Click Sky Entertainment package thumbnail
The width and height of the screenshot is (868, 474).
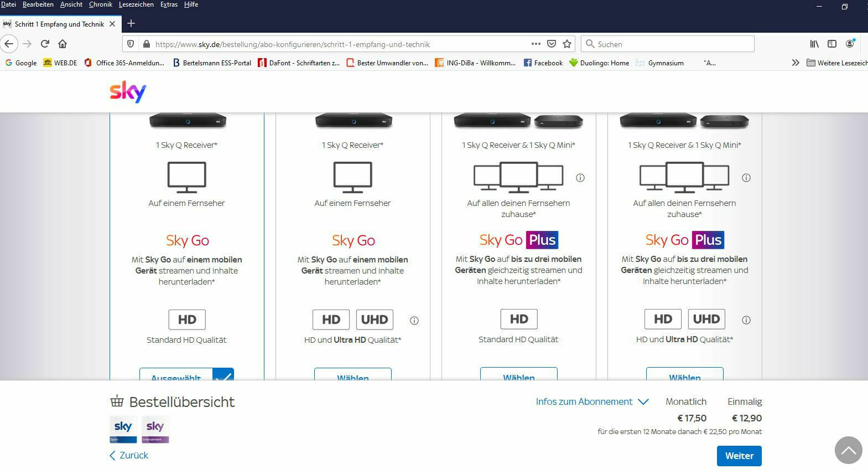(x=155, y=430)
